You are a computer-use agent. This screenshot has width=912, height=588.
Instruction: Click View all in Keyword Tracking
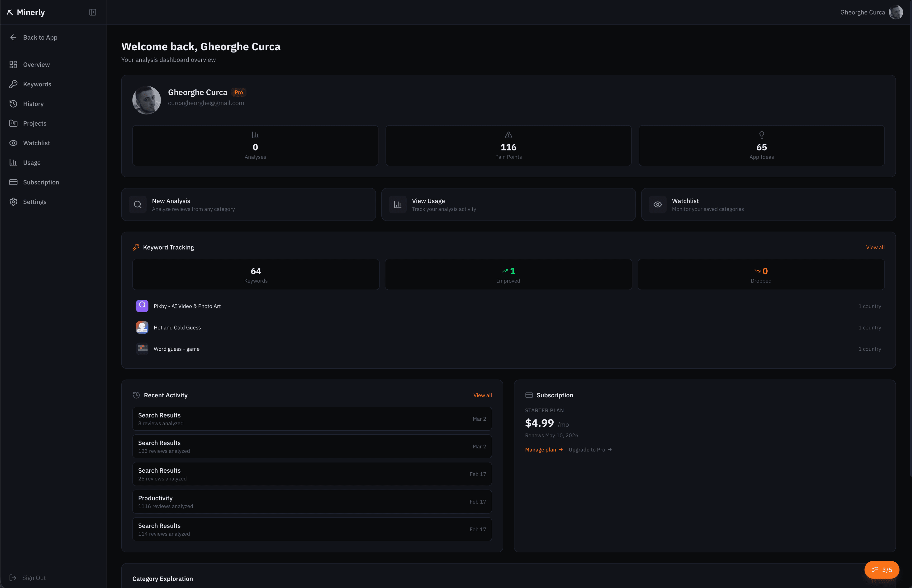click(875, 247)
